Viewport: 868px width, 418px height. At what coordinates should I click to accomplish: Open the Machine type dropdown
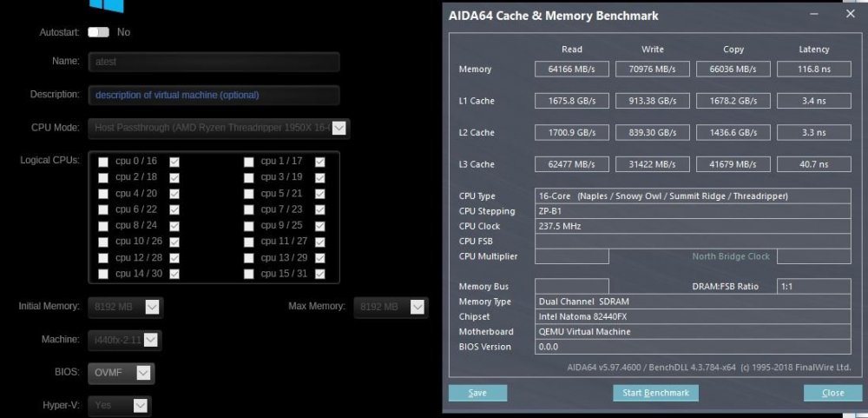[x=124, y=340]
